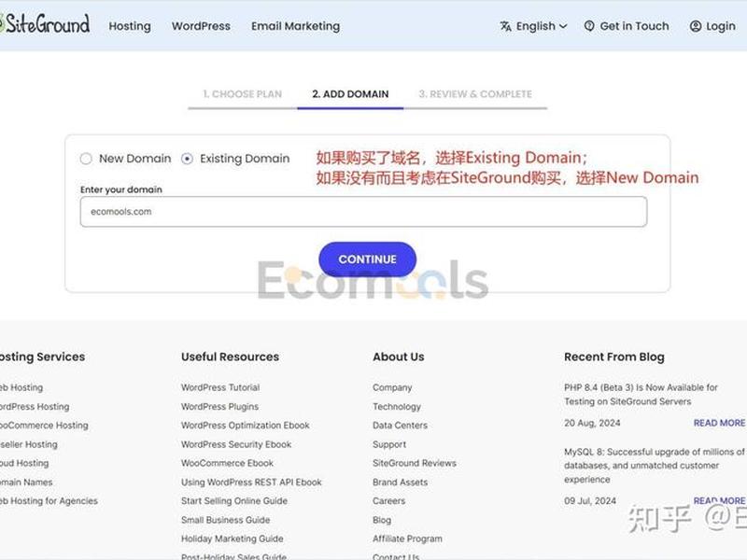Click Read More for 09 Jul post
Viewport: 747px width, 560px height.
[719, 501]
